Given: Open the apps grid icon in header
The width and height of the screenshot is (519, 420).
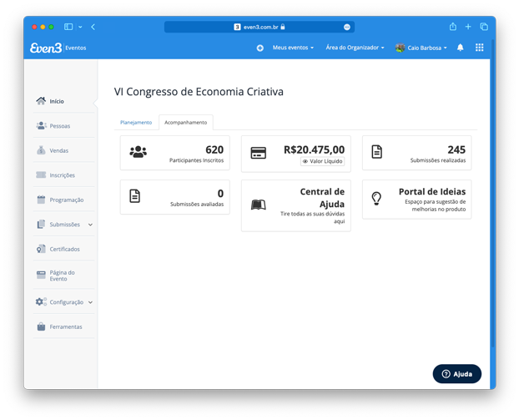Looking at the screenshot, I should point(479,48).
